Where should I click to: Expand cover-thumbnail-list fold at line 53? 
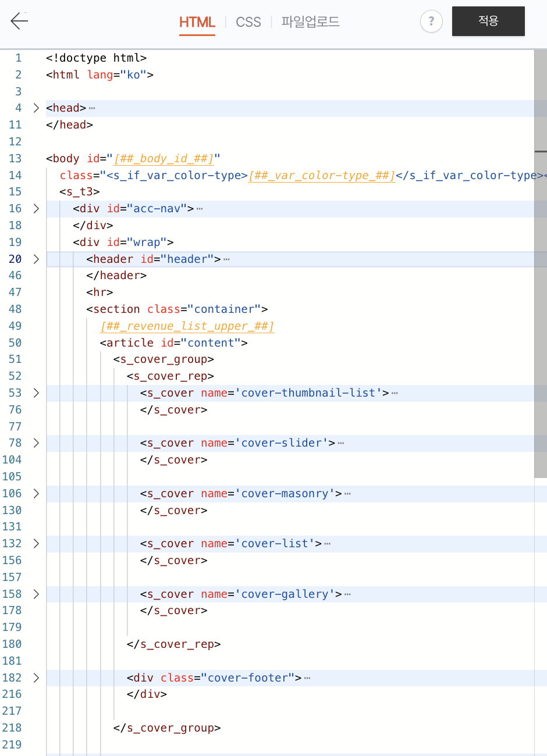(36, 393)
